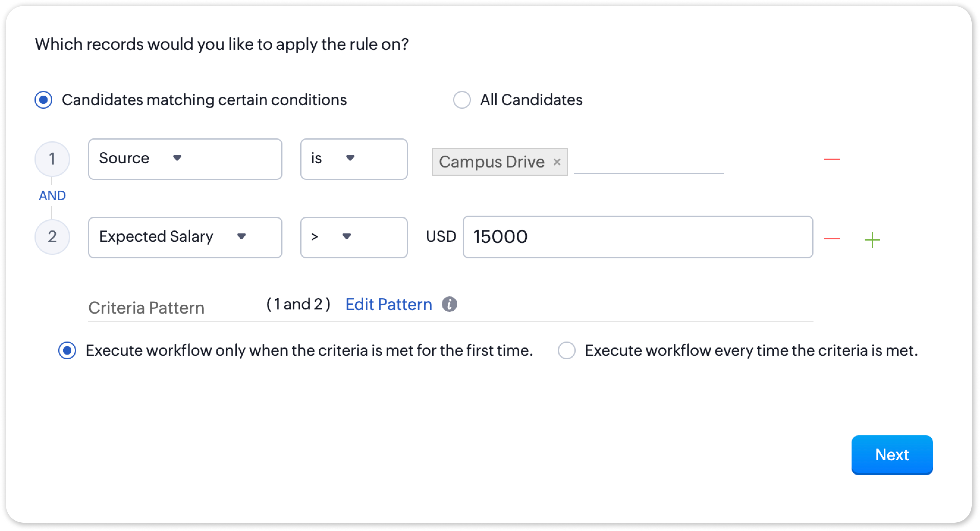The height and width of the screenshot is (531, 980).
Task: Click criteria number 1 badge
Action: coord(52,159)
